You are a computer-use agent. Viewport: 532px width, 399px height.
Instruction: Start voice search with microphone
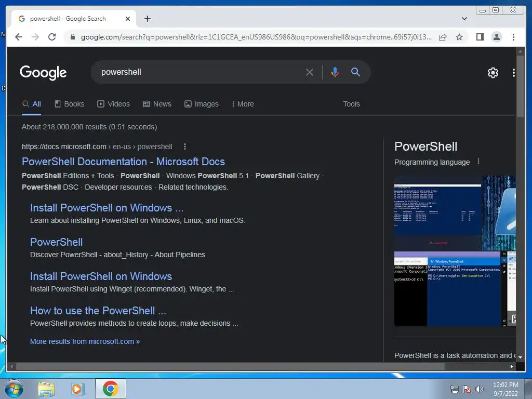(x=335, y=72)
